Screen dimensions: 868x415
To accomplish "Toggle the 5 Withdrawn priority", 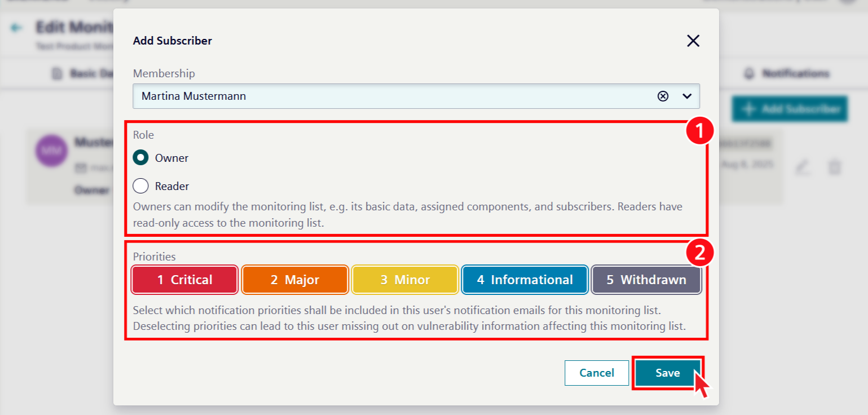I will tap(646, 280).
